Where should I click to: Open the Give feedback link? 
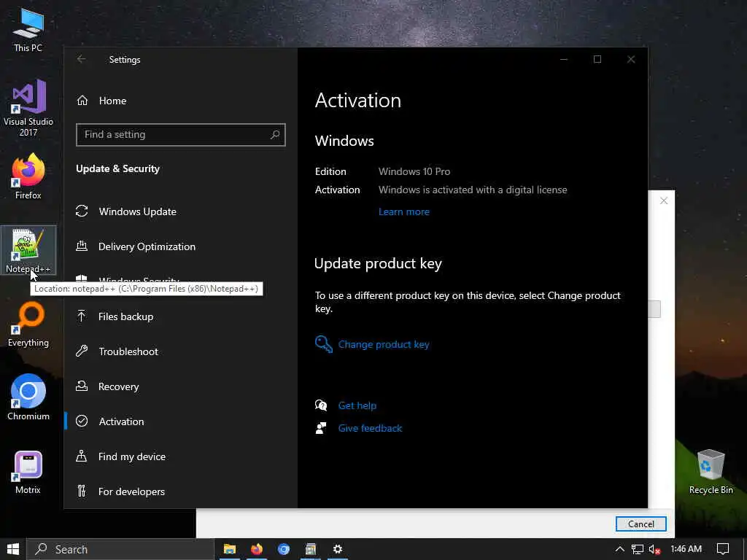pyautogui.click(x=370, y=428)
